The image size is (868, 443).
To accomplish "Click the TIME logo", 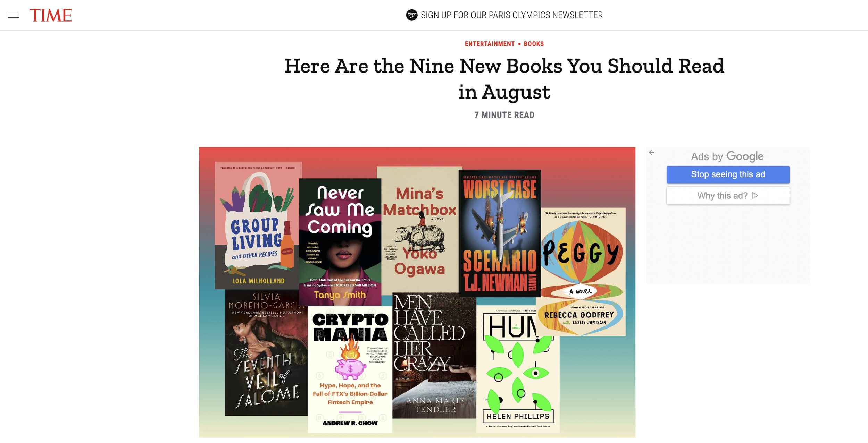I will (x=51, y=15).
